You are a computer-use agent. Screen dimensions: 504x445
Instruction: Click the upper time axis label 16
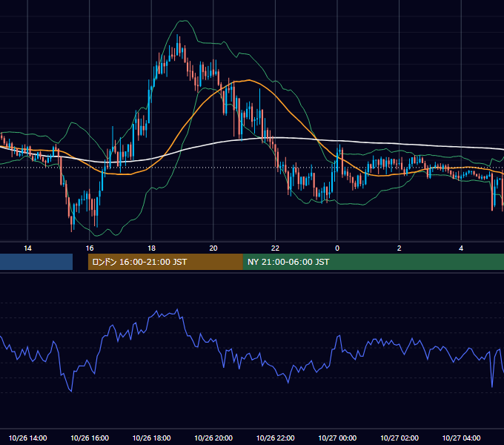[90, 248]
